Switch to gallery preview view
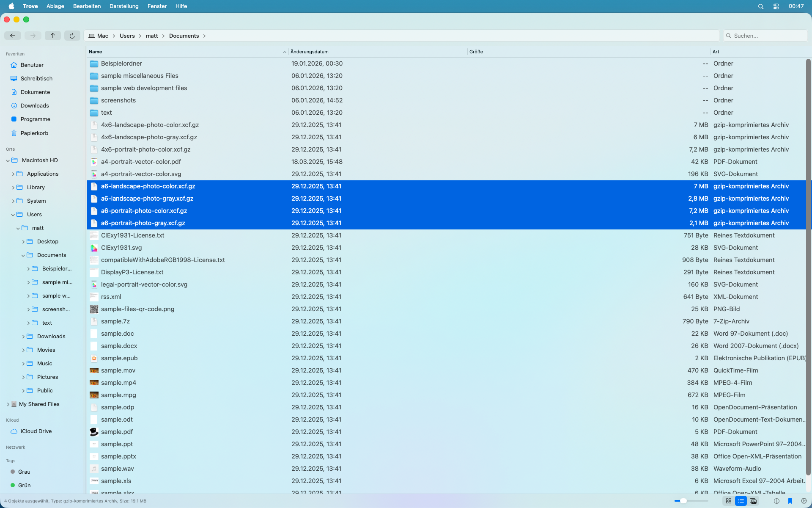The height and width of the screenshot is (508, 812). pyautogui.click(x=753, y=501)
